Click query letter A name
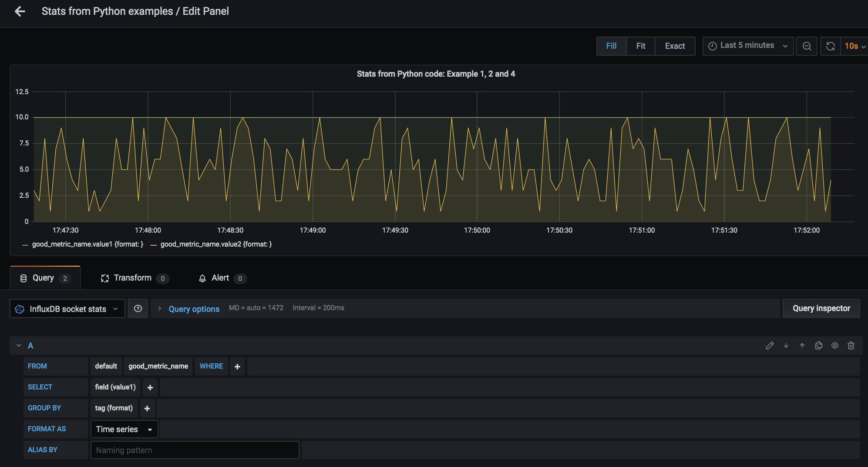Image resolution: width=868 pixels, height=467 pixels. click(x=30, y=345)
